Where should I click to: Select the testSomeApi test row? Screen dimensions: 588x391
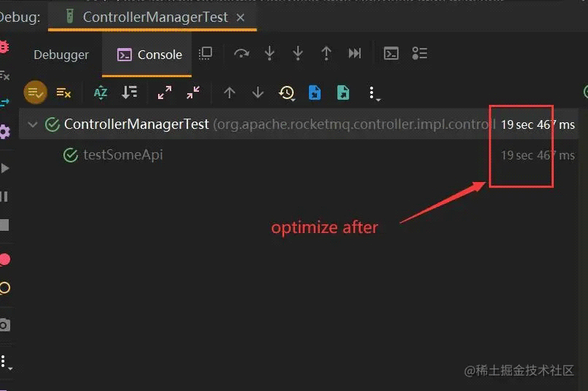(x=299, y=155)
